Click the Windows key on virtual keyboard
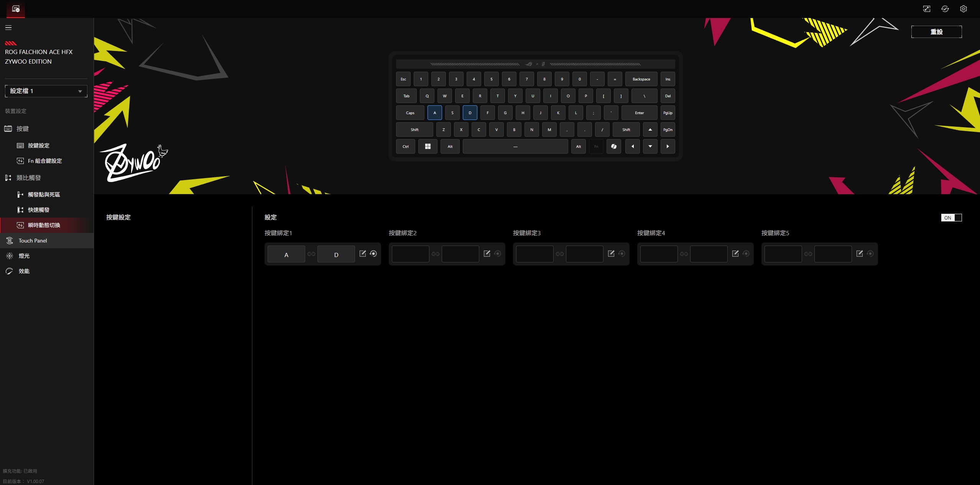This screenshot has height=485, width=980. click(428, 146)
